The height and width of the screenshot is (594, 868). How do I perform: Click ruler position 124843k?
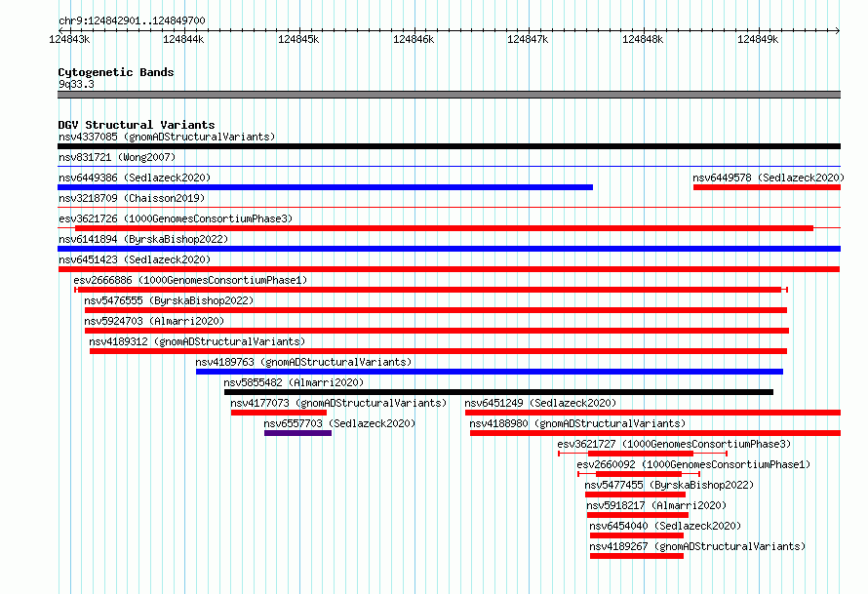69,39
